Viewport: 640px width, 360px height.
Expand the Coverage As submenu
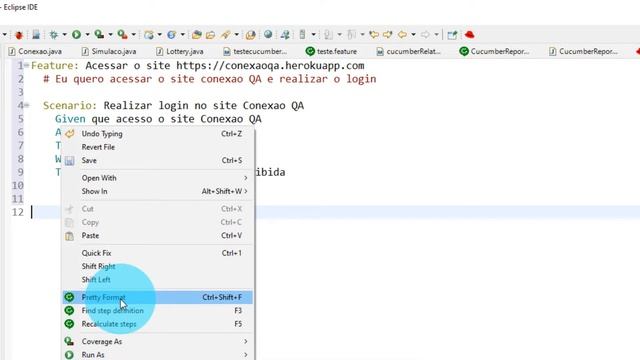pos(158,342)
